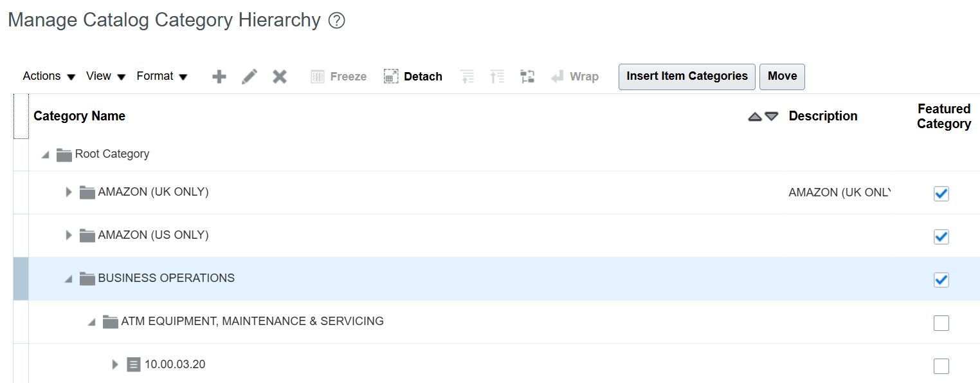Click the Add (plus) icon to create category
980x383 pixels.
(x=219, y=76)
